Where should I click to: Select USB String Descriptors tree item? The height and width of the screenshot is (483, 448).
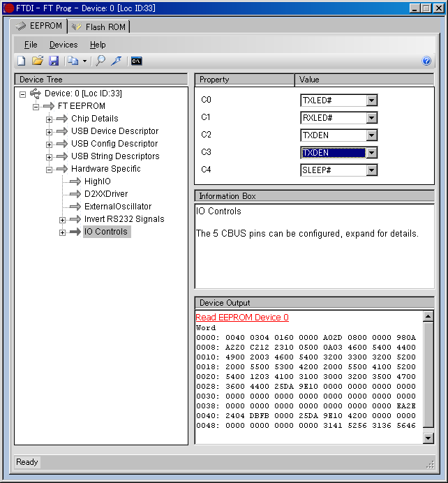tap(115, 156)
